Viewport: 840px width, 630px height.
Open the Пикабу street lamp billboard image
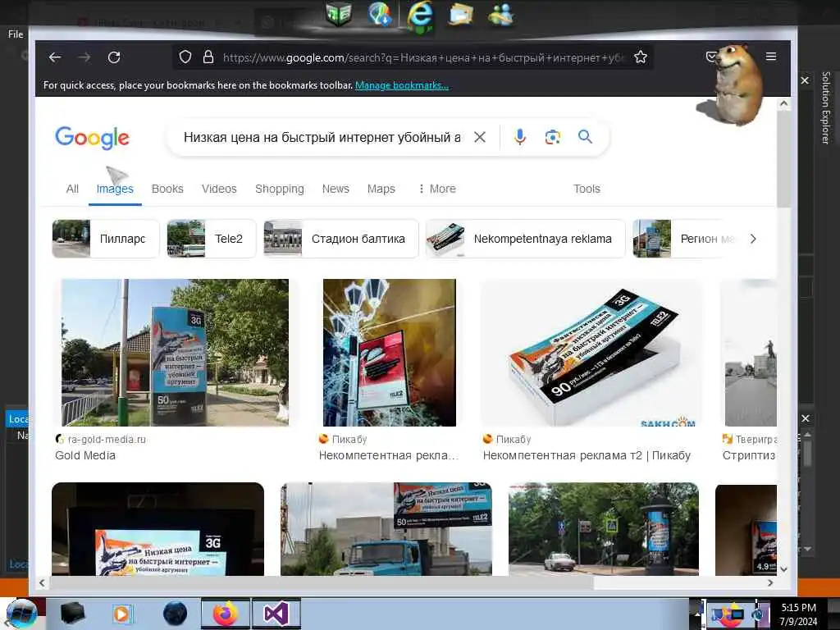coord(390,353)
